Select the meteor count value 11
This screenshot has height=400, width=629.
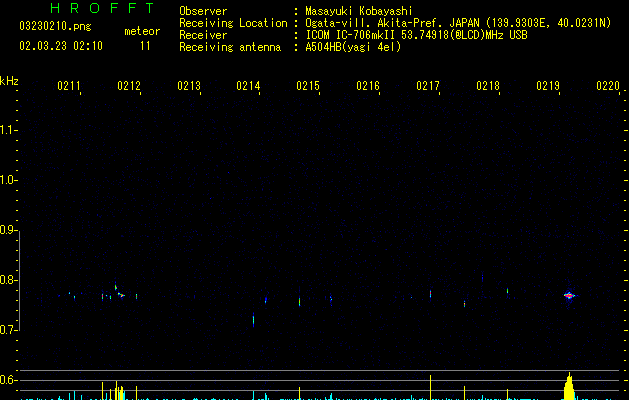coord(145,46)
